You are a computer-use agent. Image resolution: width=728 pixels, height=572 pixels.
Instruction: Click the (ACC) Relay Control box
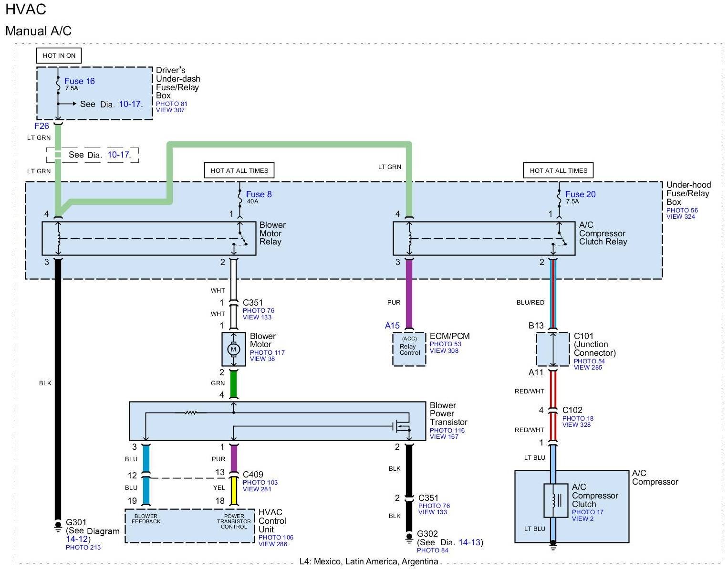(x=409, y=349)
